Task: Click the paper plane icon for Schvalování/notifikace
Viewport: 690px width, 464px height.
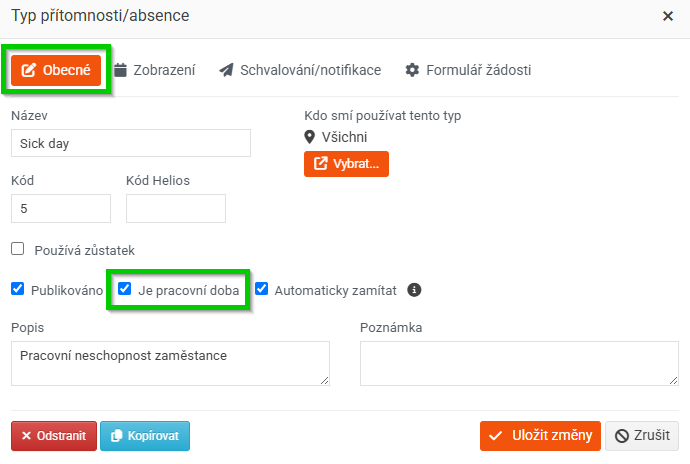Action: (226, 70)
